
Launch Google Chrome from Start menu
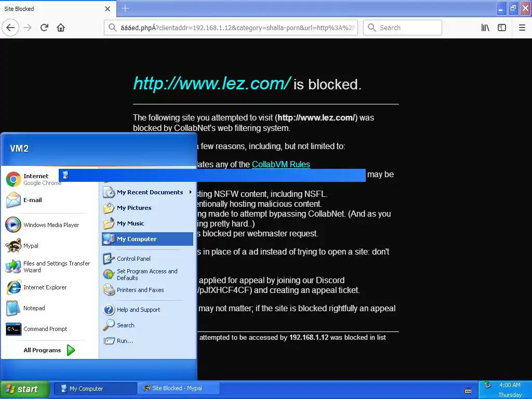[x=34, y=179]
